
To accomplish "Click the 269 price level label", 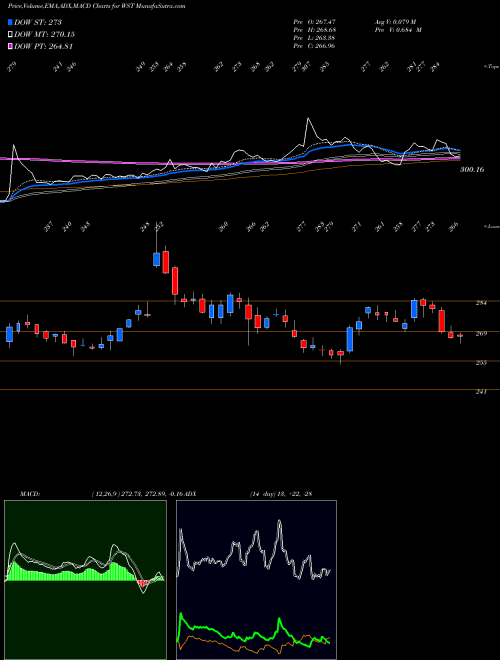I will point(482,334).
